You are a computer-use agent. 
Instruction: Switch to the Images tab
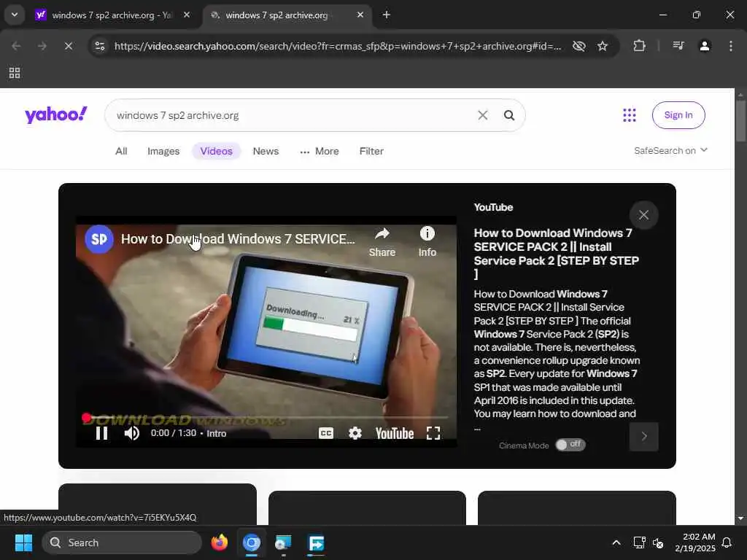[x=163, y=151]
